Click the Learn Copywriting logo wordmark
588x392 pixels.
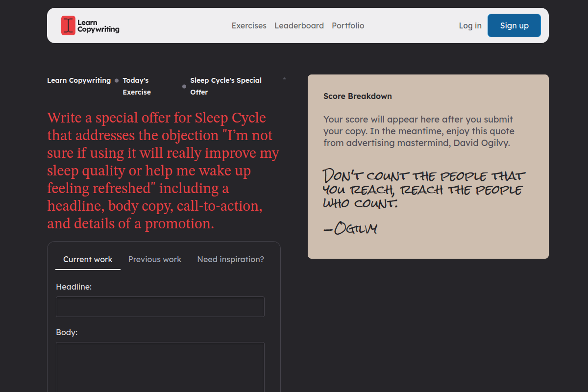[x=98, y=25]
